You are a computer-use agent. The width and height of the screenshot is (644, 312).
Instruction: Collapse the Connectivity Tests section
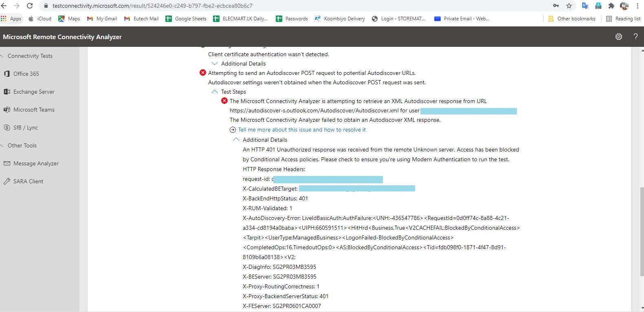[x=2, y=56]
